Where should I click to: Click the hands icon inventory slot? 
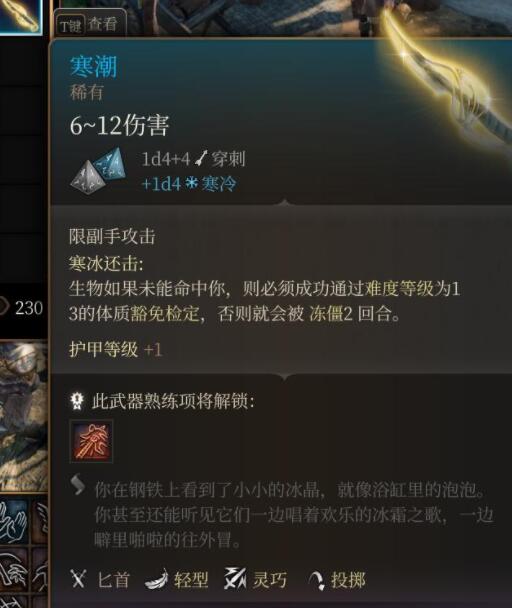[x=14, y=522]
